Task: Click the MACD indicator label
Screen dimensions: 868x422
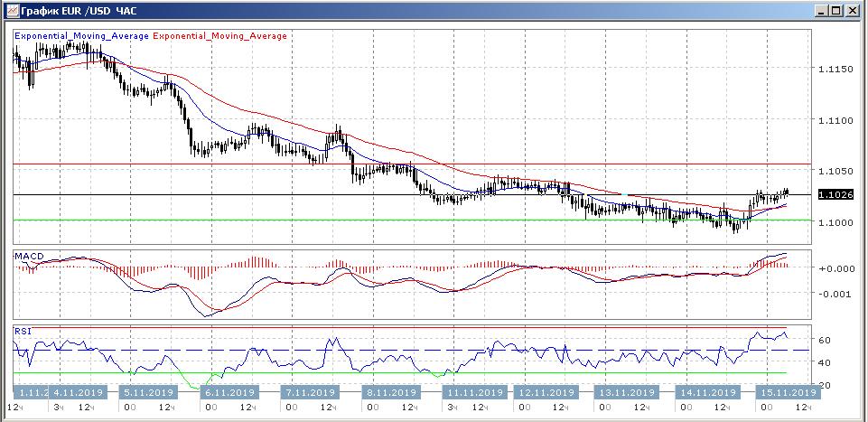Action: pyautogui.click(x=29, y=258)
